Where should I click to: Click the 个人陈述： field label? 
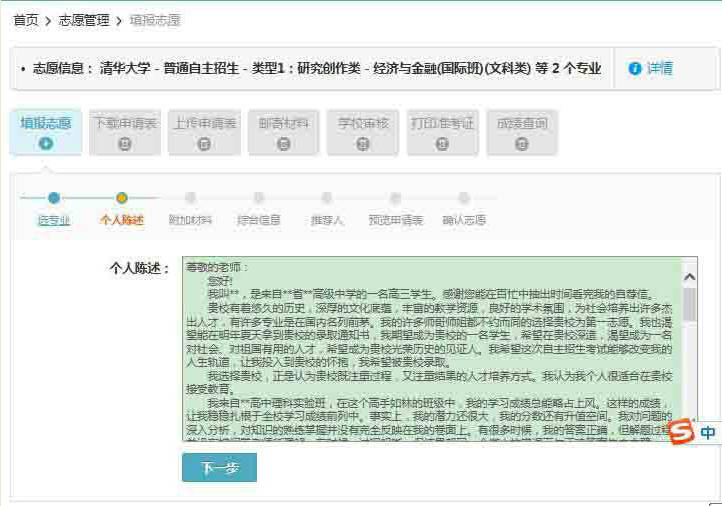[x=140, y=268]
